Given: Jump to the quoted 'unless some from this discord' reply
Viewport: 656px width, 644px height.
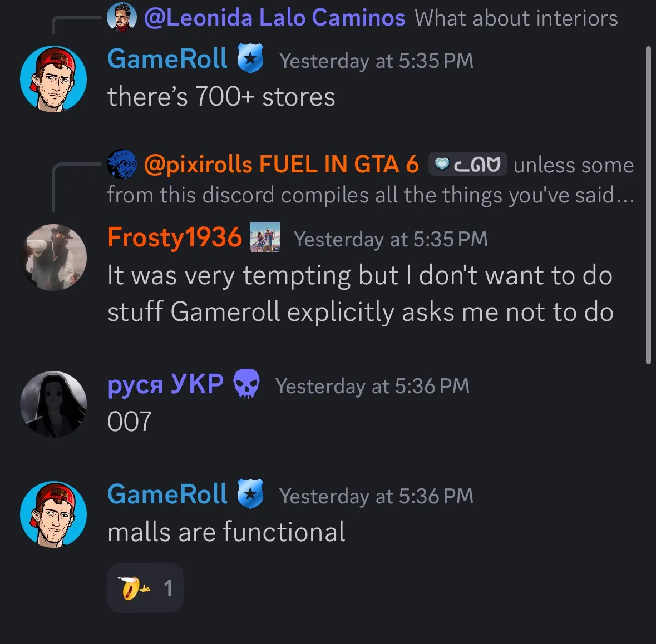Looking at the screenshot, I should click(x=371, y=180).
